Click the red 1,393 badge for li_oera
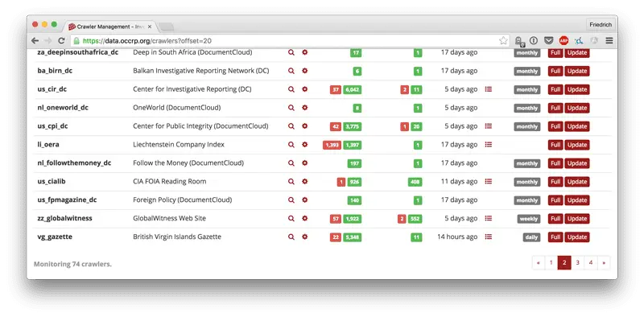Screen dimensions: 644x317 point(332,145)
